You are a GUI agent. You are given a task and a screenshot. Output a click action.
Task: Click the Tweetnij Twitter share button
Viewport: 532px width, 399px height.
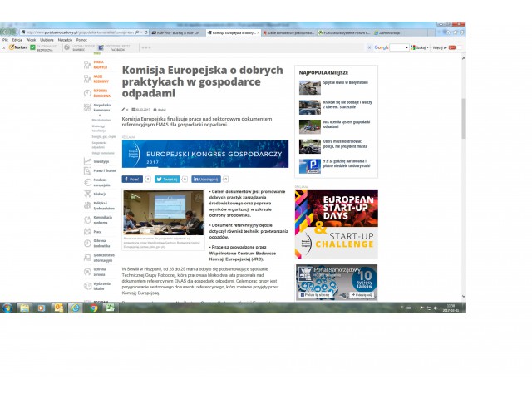click(x=168, y=179)
